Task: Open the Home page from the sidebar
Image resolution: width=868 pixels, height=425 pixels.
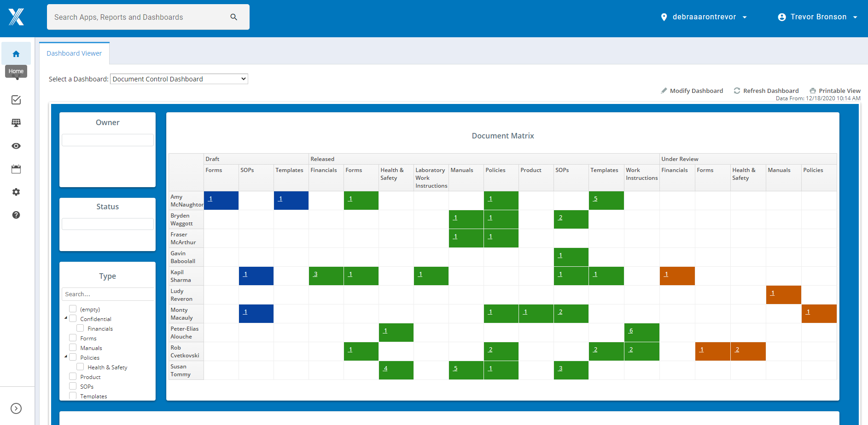Action: (16, 53)
